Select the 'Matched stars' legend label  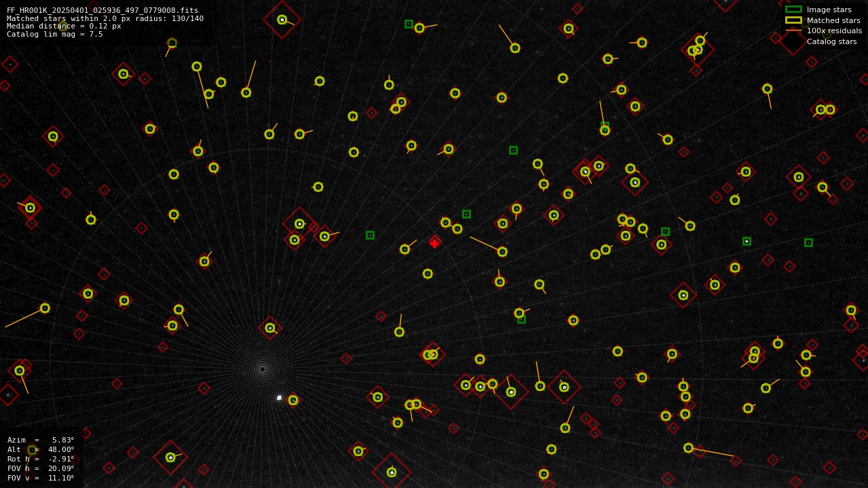tap(833, 20)
